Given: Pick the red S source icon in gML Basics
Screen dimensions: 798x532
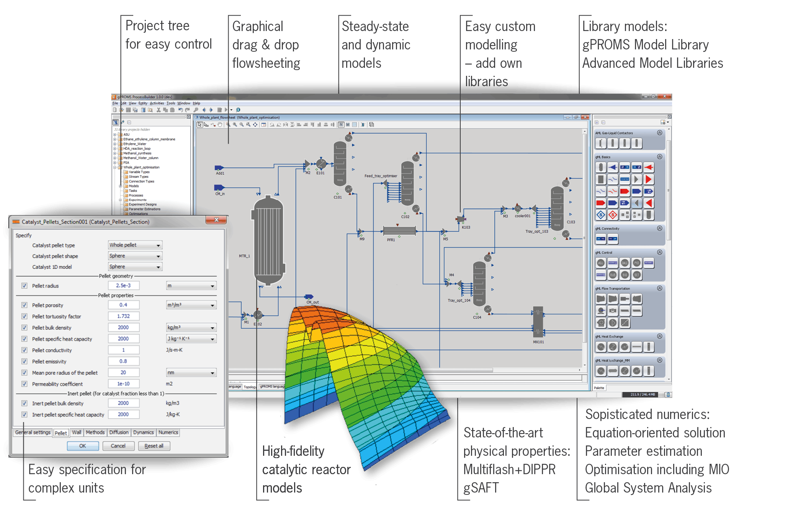Looking at the screenshot, I should click(613, 215).
